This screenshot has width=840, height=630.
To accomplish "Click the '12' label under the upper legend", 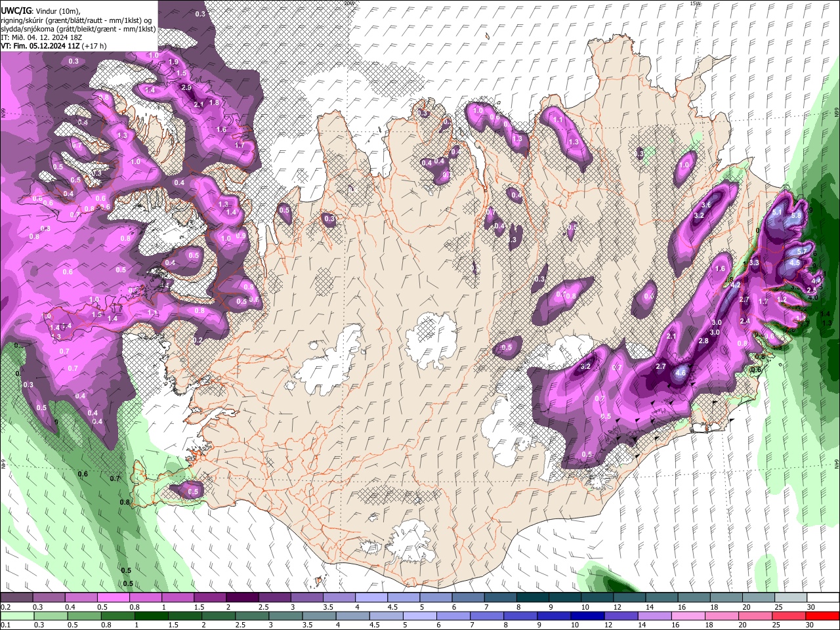I will coord(616,607).
